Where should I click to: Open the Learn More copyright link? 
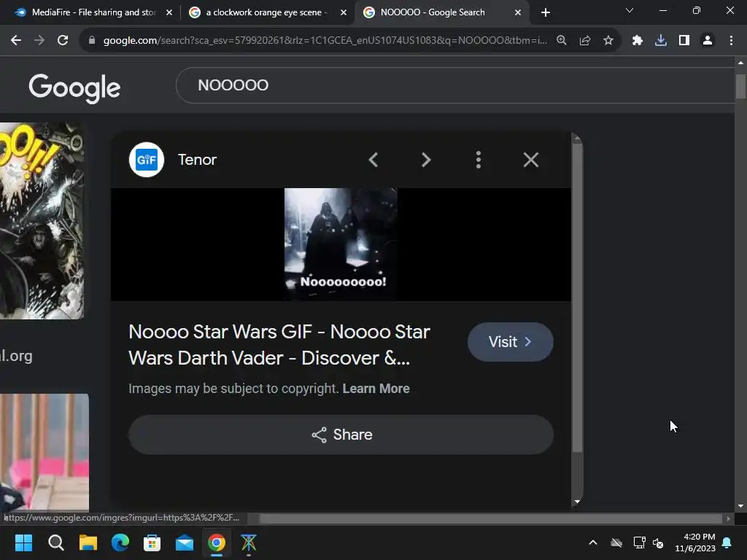coord(376,389)
